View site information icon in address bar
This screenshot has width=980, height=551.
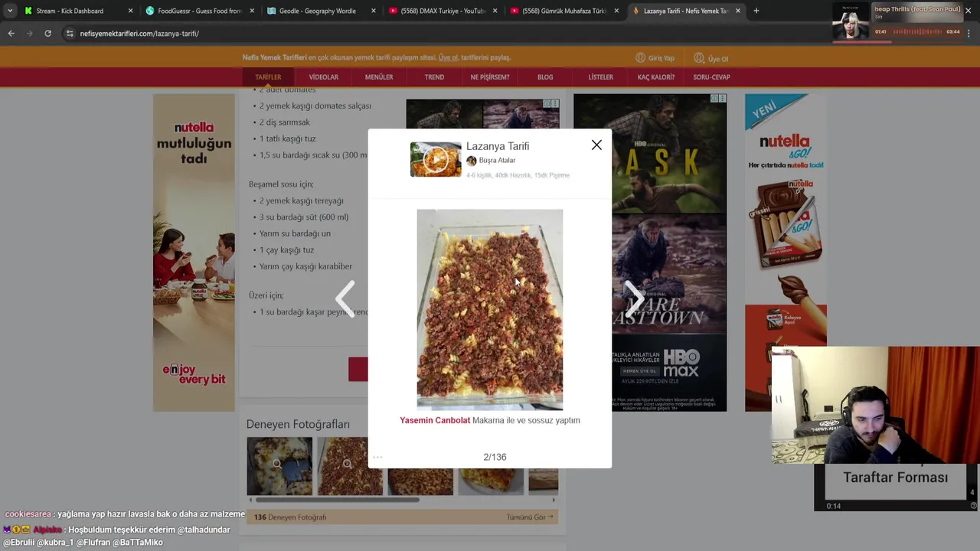pyautogui.click(x=70, y=34)
